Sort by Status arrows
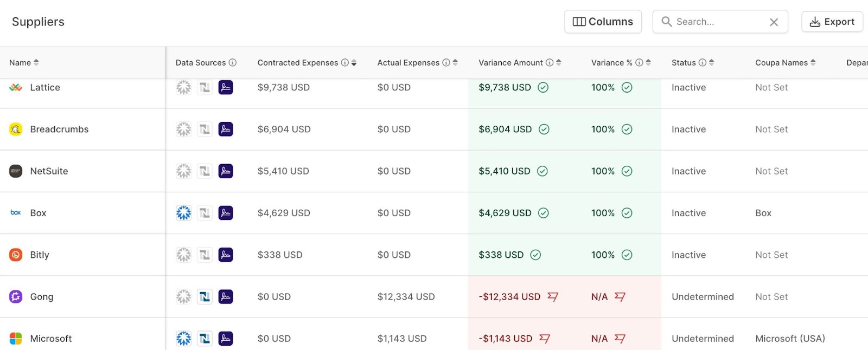 pos(711,63)
